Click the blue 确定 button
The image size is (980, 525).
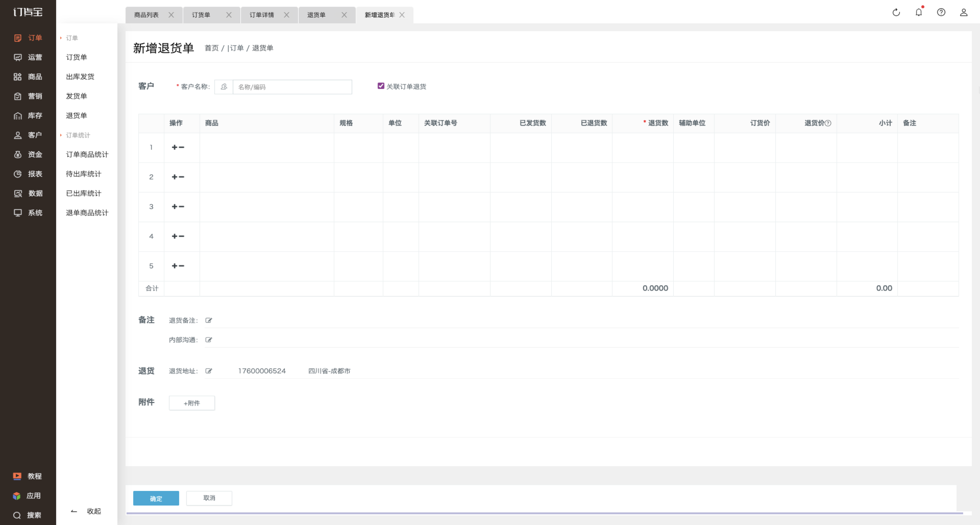(x=156, y=498)
